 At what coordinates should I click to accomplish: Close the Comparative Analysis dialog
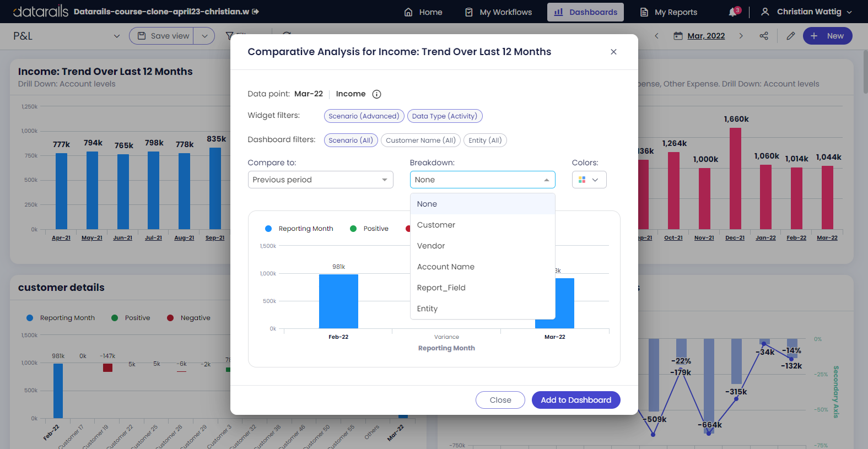click(613, 52)
